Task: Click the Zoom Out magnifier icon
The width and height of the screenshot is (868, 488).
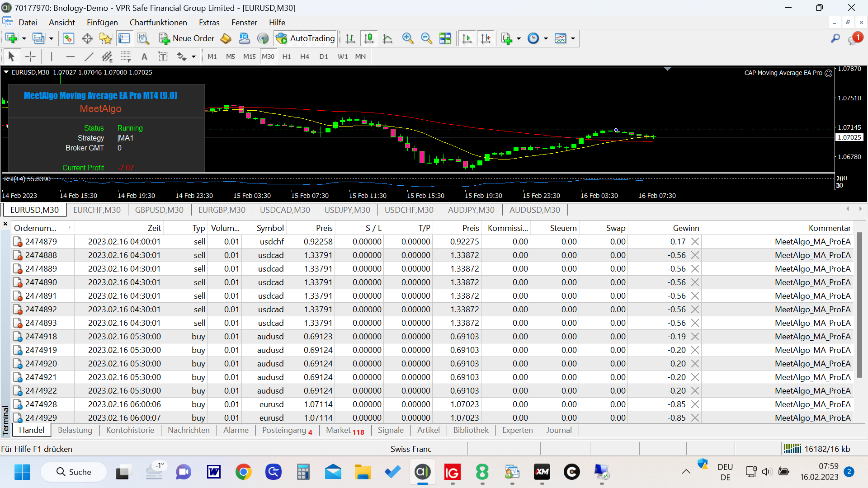Action: coord(426,38)
